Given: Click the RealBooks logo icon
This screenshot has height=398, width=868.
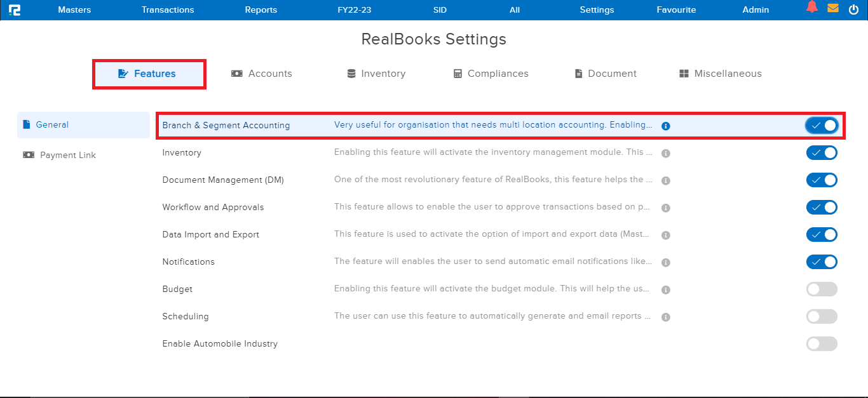Looking at the screenshot, I should (15, 10).
